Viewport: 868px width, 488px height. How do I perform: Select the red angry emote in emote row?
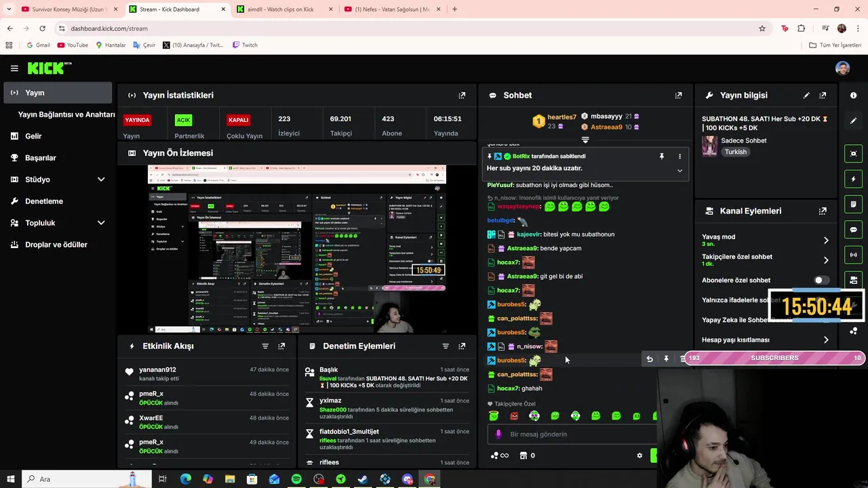point(514,415)
